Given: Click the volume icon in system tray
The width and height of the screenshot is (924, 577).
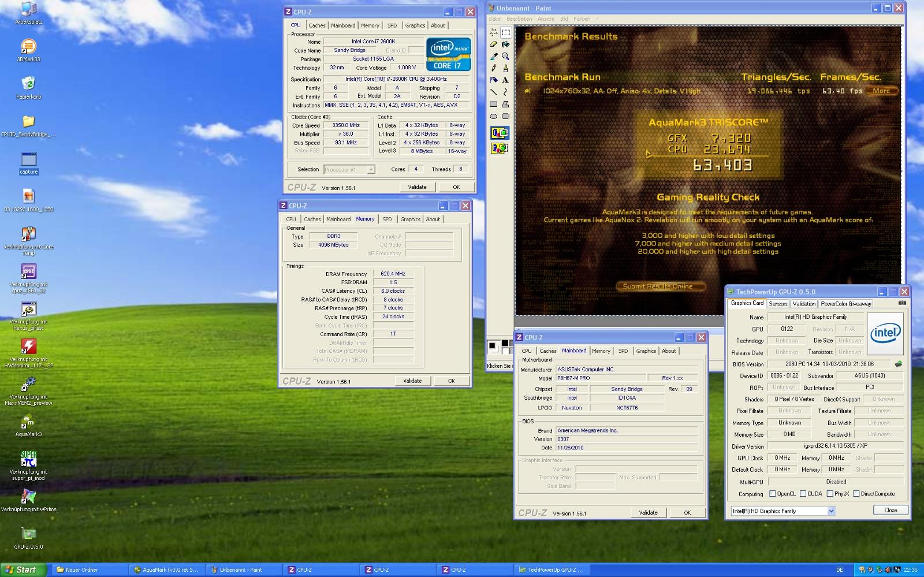Looking at the screenshot, I should 888,569.
